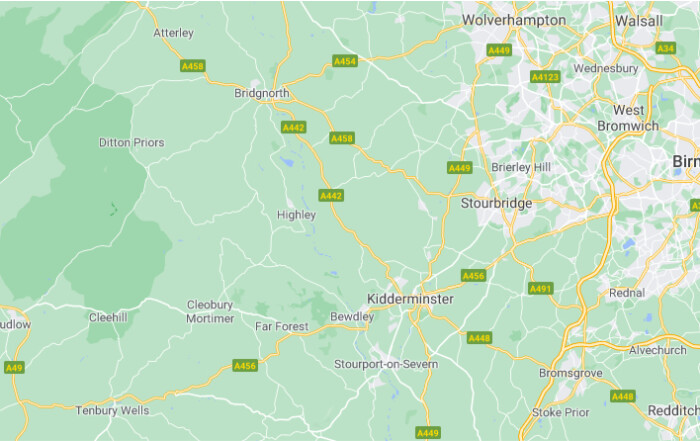Select the A491 road shield
The height and width of the screenshot is (441, 700).
click(x=541, y=289)
